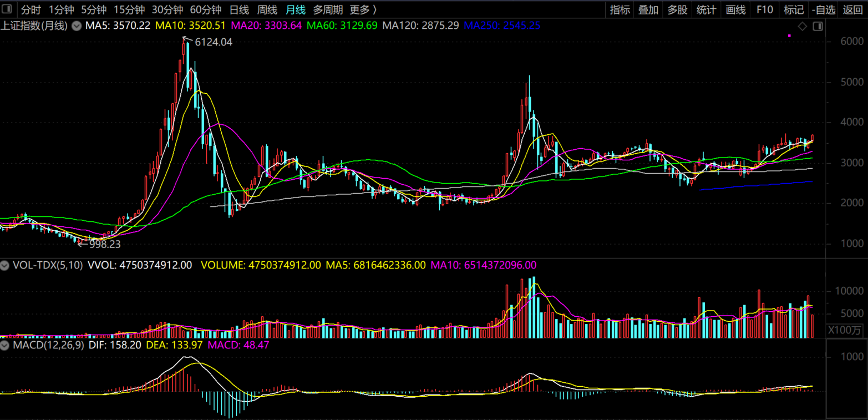Click the MA120: 2875.29 label
Viewport: 868px width, 420px height.
(x=421, y=26)
